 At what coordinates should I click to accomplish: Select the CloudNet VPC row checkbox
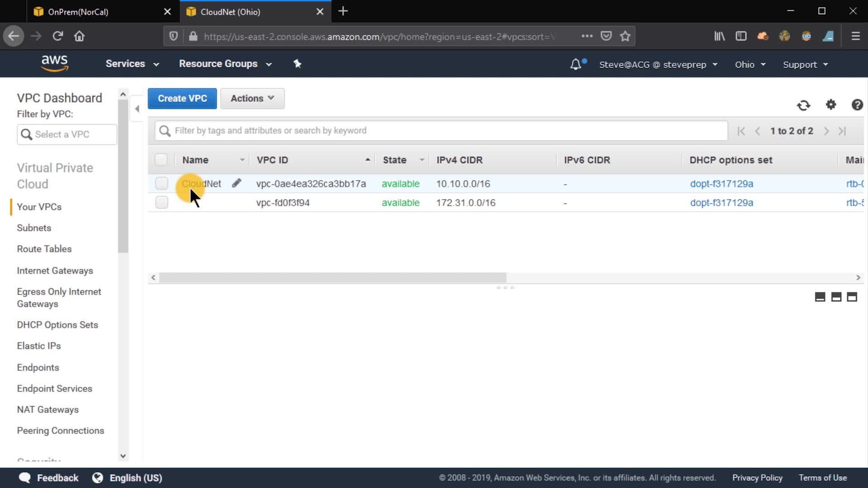pyautogui.click(x=161, y=183)
